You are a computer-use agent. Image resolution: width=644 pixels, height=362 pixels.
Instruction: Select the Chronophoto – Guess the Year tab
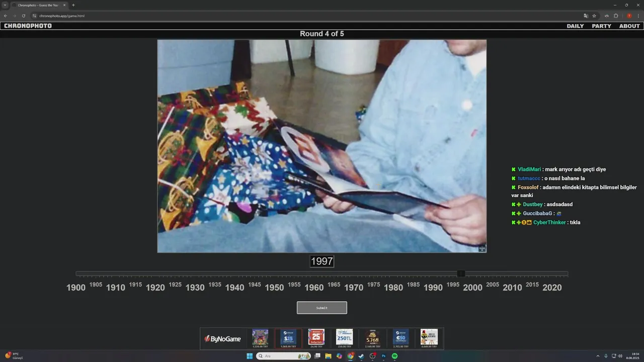point(38,5)
